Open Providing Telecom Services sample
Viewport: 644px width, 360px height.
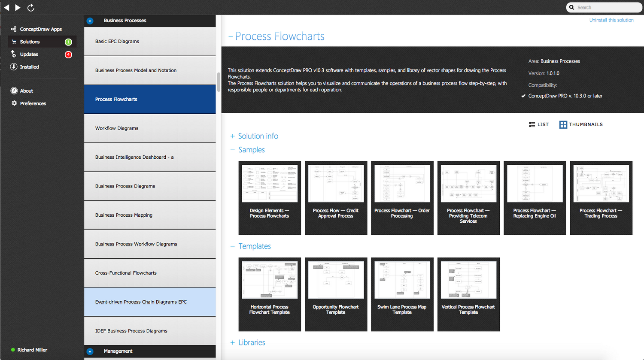pyautogui.click(x=468, y=198)
